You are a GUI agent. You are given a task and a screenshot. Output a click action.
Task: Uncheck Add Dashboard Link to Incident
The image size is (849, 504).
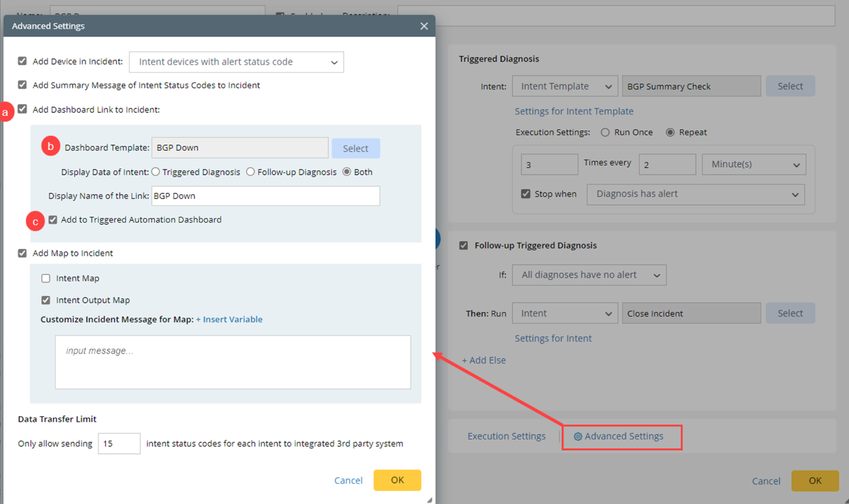pos(23,110)
